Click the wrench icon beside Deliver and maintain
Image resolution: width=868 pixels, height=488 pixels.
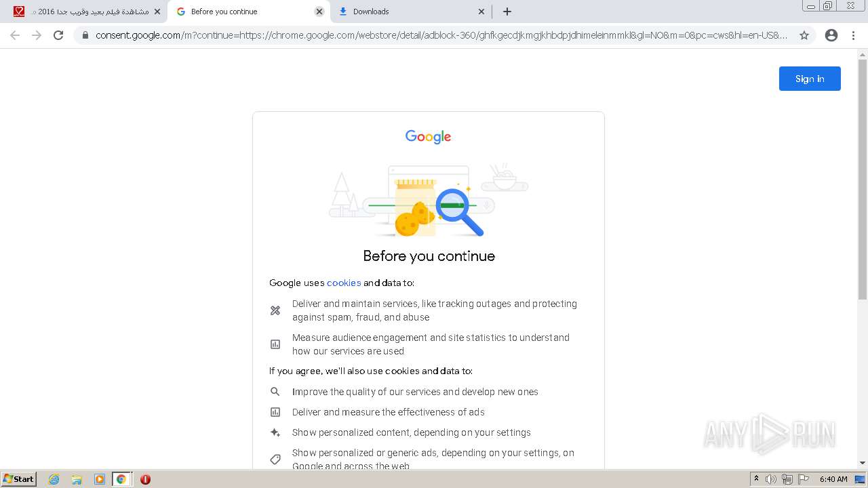point(275,310)
